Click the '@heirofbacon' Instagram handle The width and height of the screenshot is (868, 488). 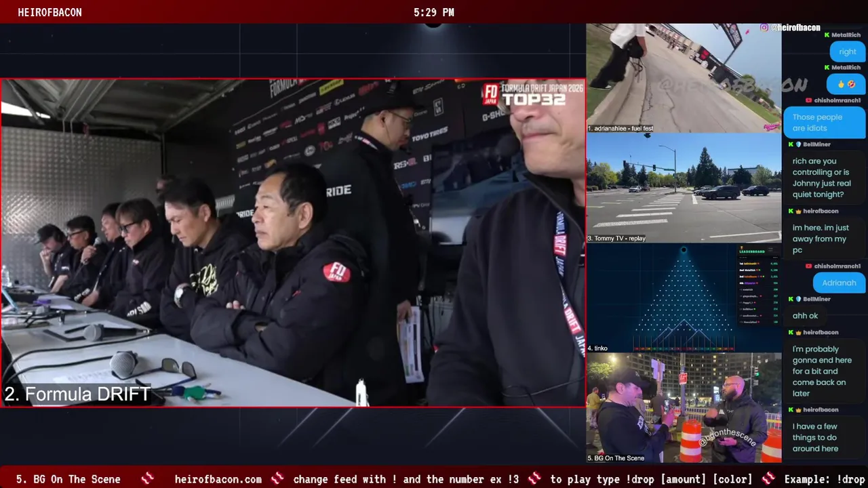tap(795, 28)
